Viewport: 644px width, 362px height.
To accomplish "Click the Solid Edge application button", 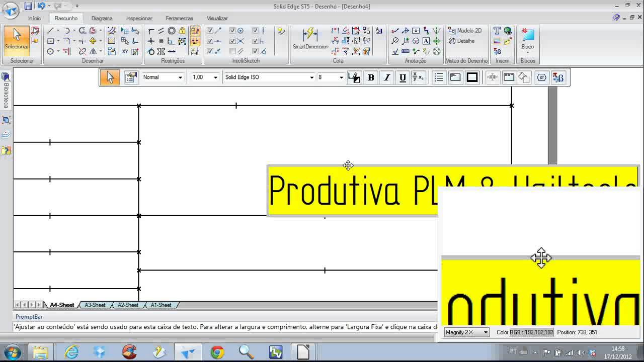I will click(11, 10).
